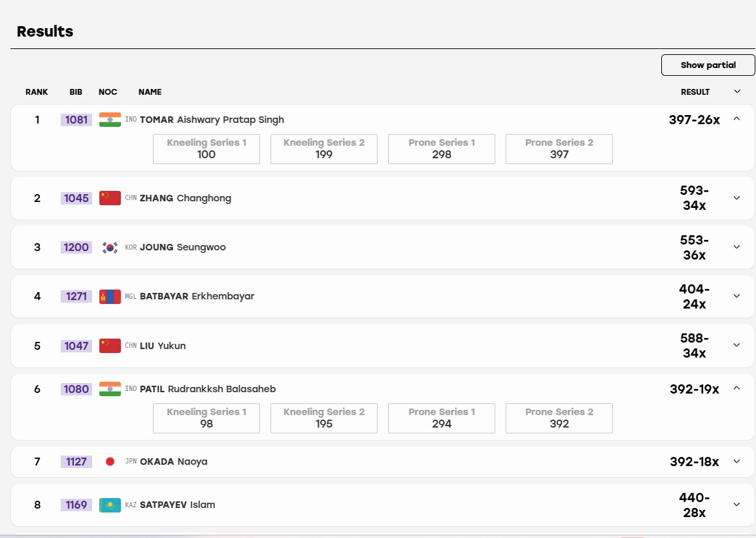
Task: Click the South Korea flag icon
Action: (110, 247)
